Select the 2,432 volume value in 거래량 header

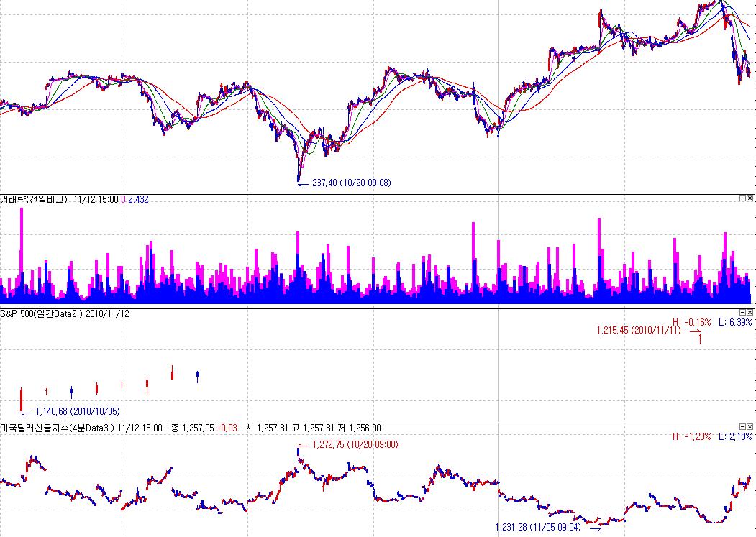134,199
